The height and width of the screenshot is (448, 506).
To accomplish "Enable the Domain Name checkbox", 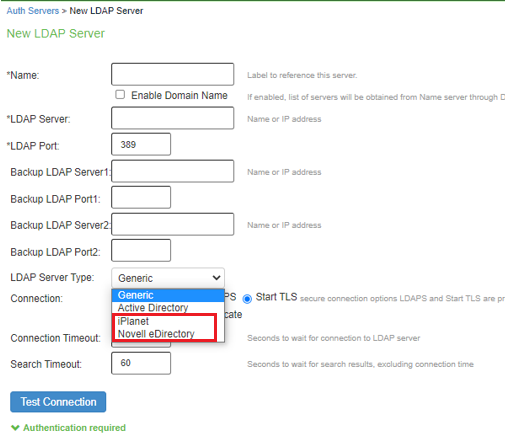I will click(120, 95).
